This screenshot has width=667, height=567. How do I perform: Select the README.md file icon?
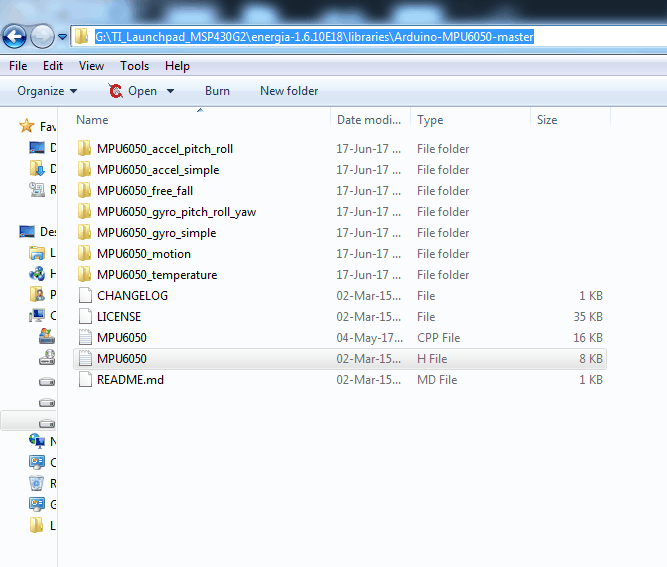[x=85, y=379]
